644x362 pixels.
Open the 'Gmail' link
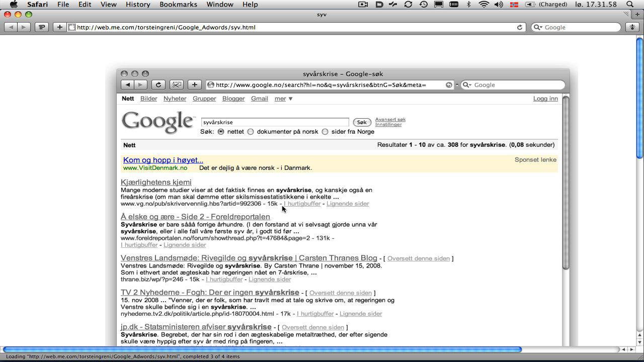(x=260, y=99)
